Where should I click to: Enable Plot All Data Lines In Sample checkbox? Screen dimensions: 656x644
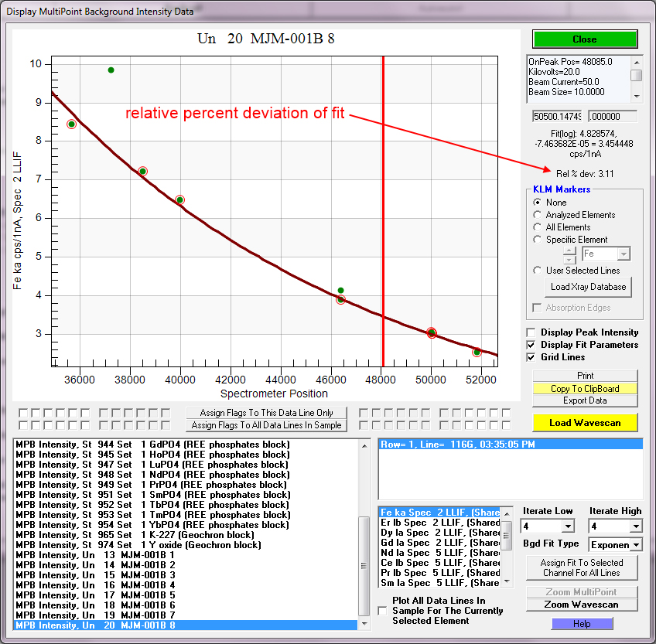(x=382, y=611)
